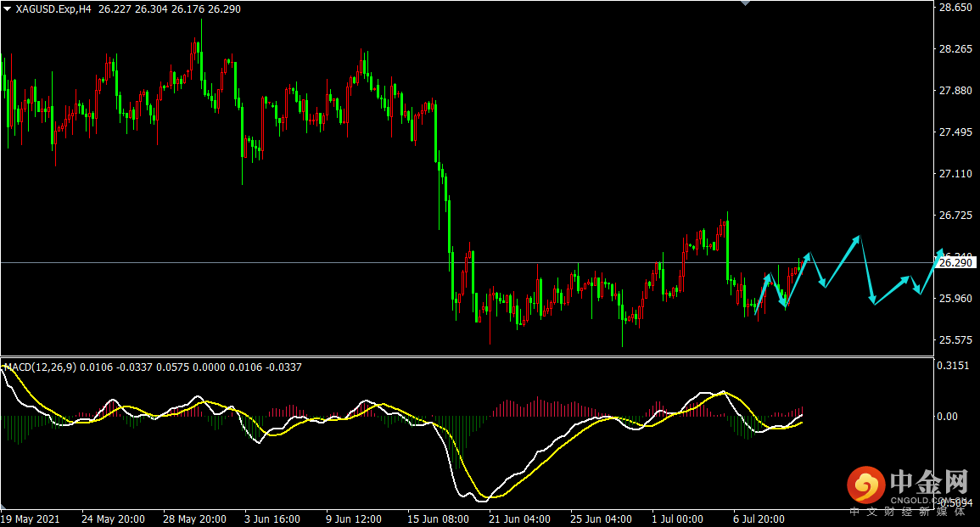The image size is (980, 527).
Task: Click the cyan arrowhead nearest the price tag
Action: [x=939, y=253]
